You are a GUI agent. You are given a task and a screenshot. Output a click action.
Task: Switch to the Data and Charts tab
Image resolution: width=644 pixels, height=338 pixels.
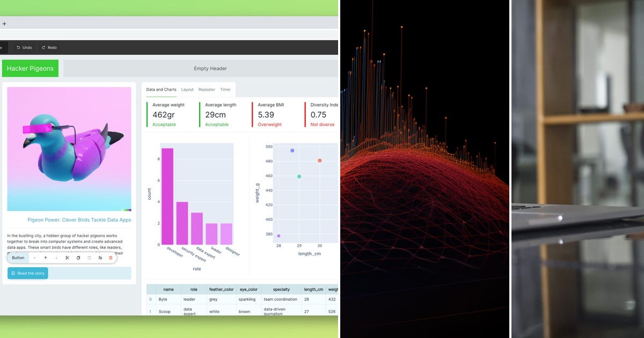pos(161,90)
